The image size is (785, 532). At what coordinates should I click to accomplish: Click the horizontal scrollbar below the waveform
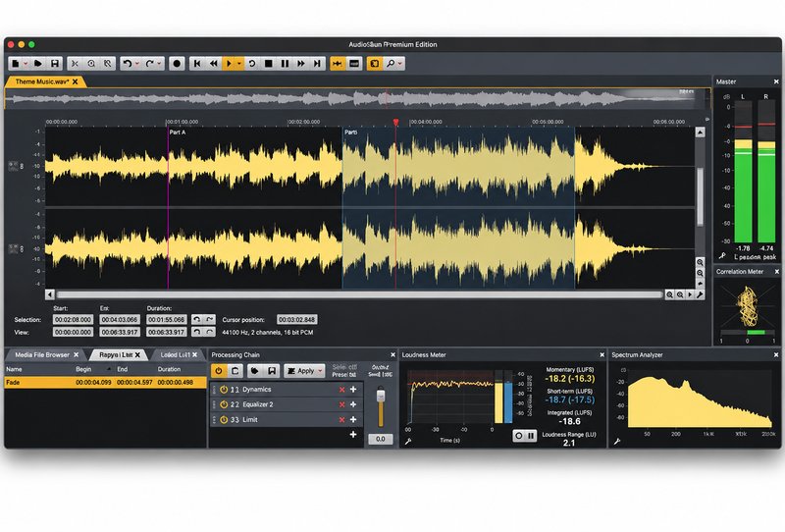(x=359, y=294)
